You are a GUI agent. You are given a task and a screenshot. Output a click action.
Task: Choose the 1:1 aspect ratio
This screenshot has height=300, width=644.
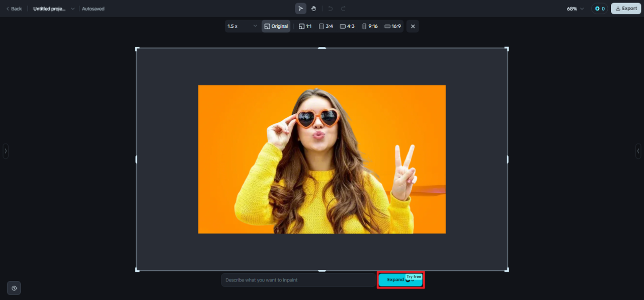point(305,26)
